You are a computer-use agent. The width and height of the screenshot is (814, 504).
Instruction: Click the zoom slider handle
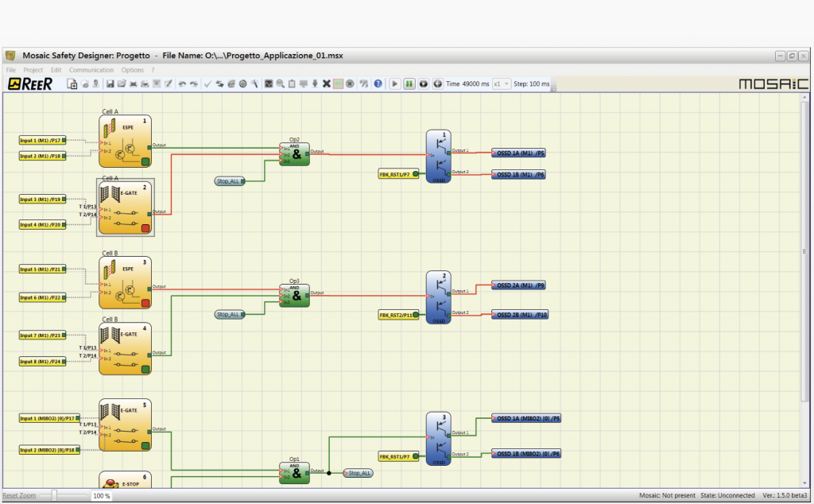(x=54, y=495)
